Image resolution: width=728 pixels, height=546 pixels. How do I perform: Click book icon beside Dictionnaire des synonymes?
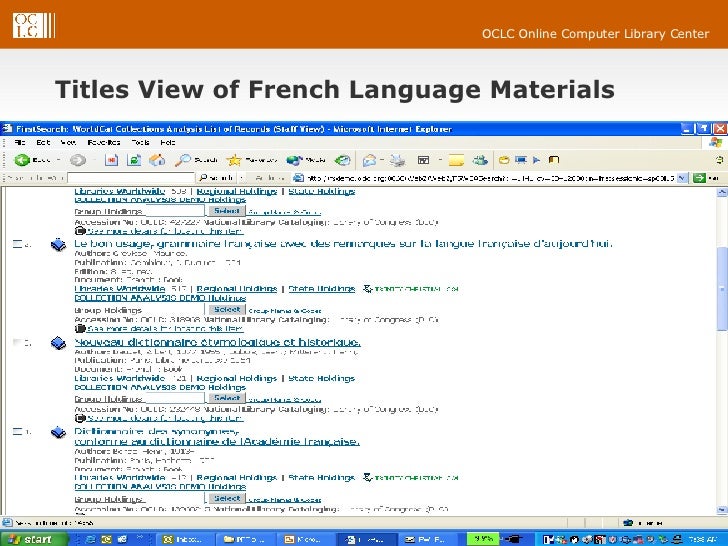tap(58, 432)
